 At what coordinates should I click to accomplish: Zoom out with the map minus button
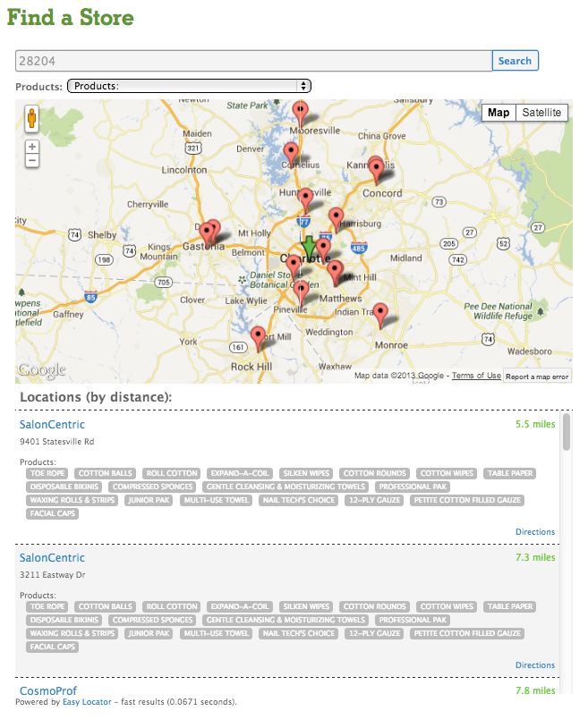tap(32, 161)
